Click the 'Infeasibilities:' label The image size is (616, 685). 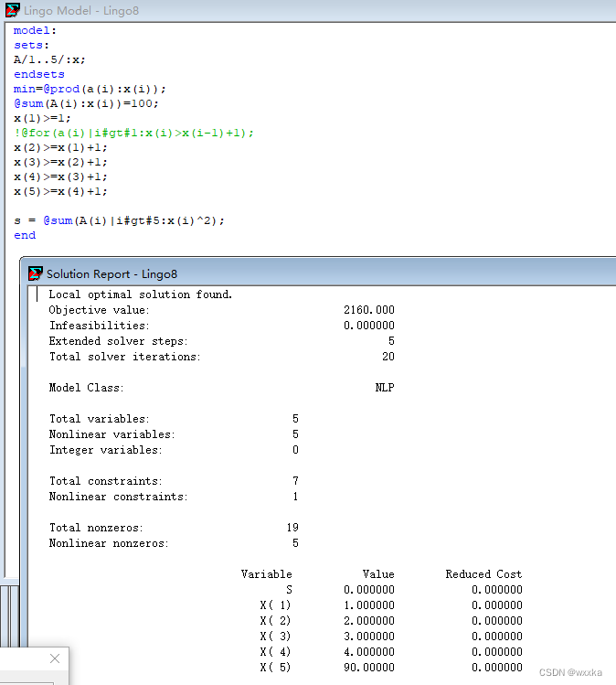[x=99, y=326]
